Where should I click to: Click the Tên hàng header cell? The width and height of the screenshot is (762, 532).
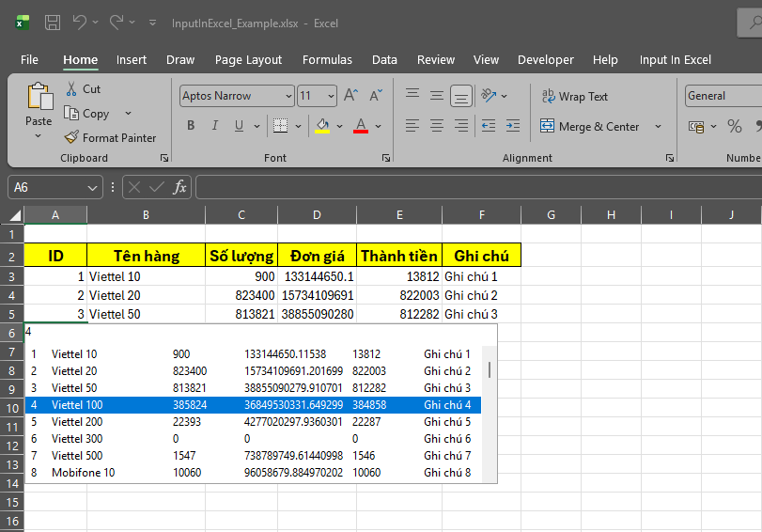[x=147, y=256]
